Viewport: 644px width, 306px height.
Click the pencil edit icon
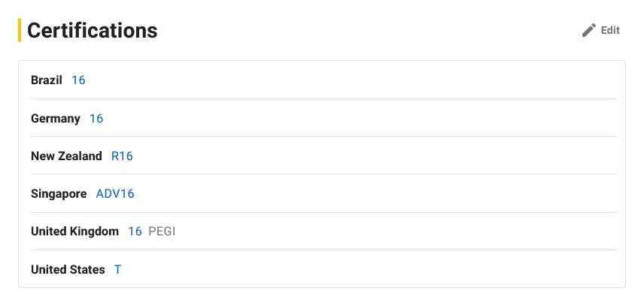click(x=589, y=31)
